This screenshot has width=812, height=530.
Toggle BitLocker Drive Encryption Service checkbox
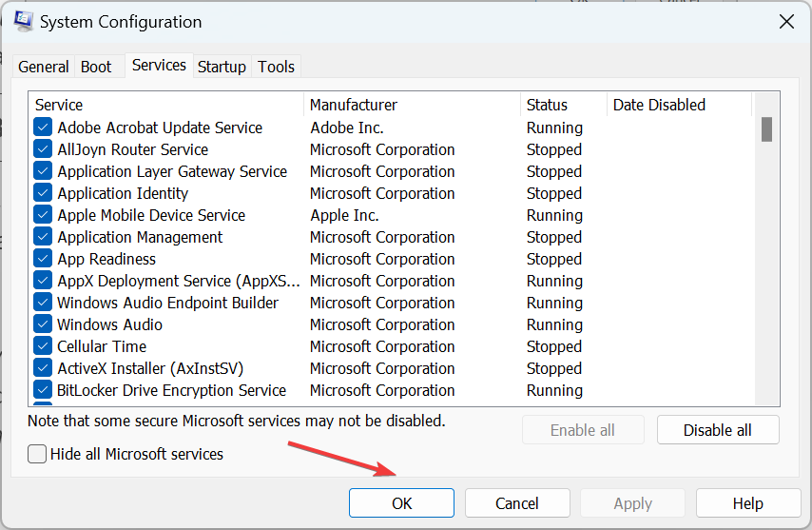[43, 389]
